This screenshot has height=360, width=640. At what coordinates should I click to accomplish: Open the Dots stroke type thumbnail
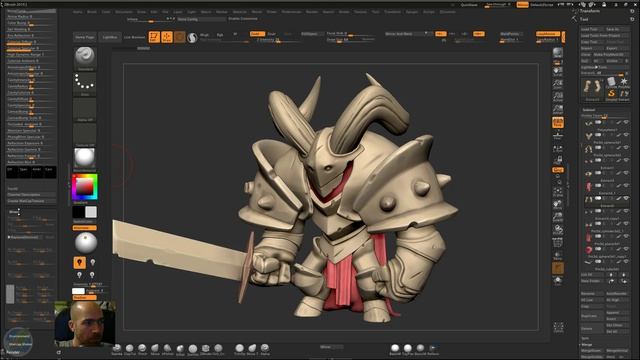[x=85, y=84]
